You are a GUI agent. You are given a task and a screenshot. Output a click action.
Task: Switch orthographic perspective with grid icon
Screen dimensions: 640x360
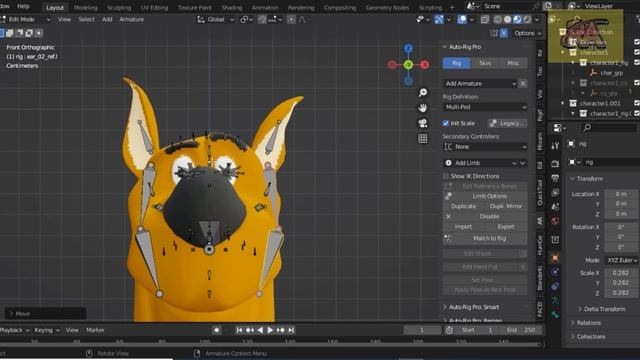tap(423, 138)
